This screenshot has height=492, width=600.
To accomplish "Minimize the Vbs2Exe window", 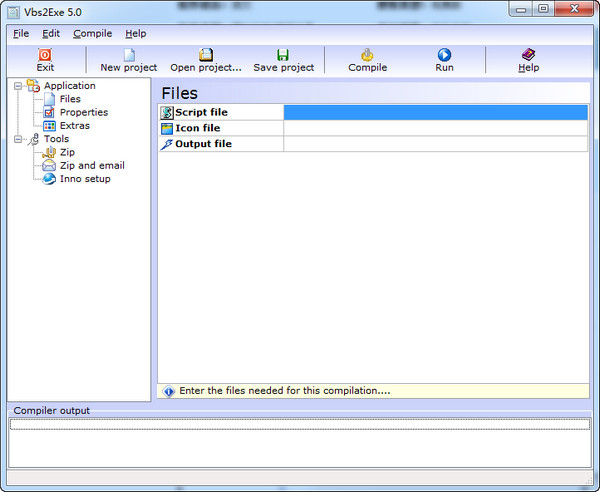I will (521, 9).
